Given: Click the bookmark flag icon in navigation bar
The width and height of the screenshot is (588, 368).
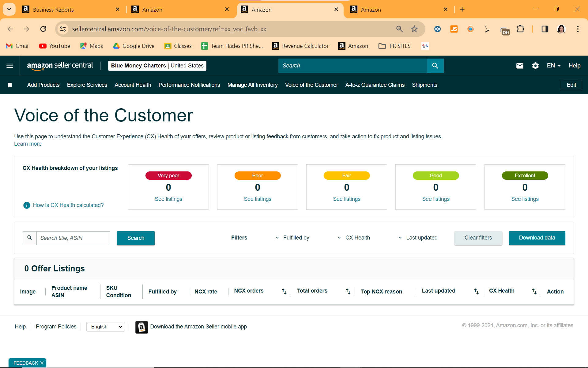Looking at the screenshot, I should [x=10, y=85].
